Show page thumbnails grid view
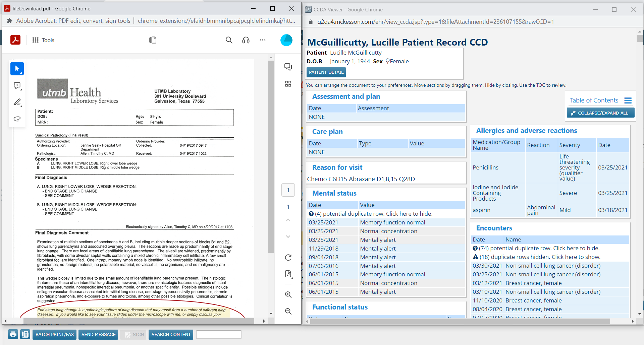This screenshot has width=644, height=345. (288, 84)
